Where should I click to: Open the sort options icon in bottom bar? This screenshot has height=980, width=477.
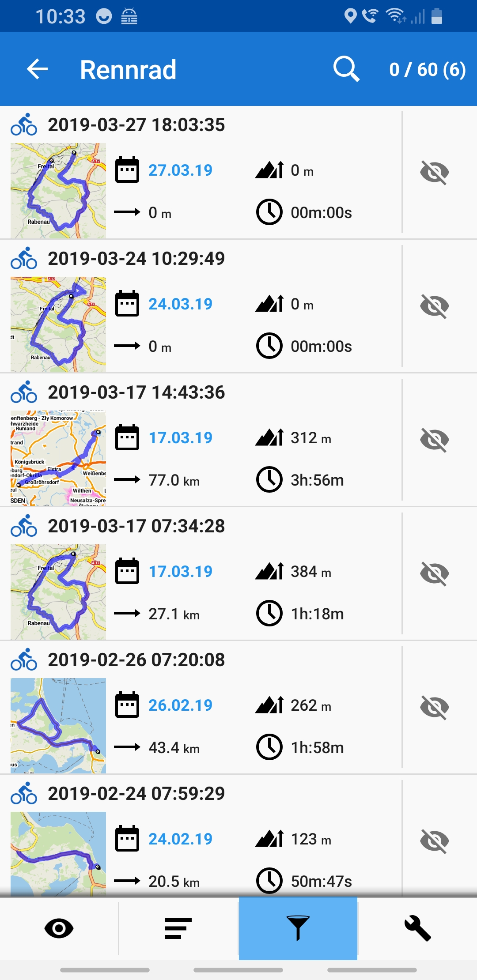[178, 928]
